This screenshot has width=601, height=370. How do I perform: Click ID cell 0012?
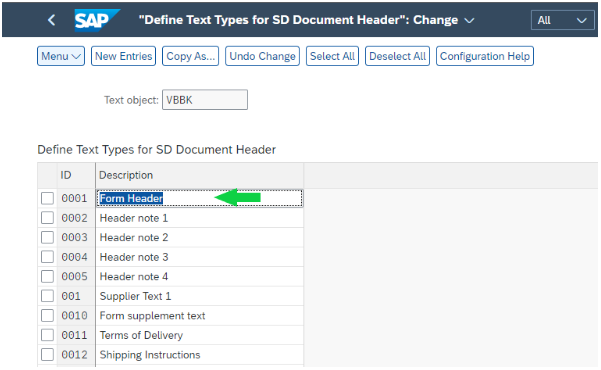76,355
